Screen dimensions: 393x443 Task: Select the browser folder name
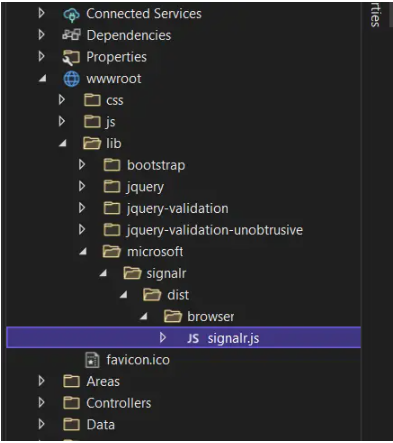[211, 317]
